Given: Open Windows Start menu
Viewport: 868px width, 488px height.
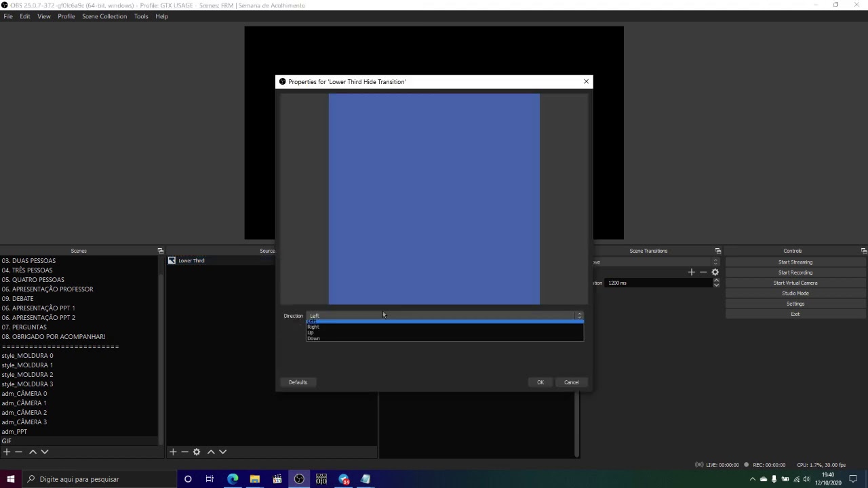Looking at the screenshot, I should [x=10, y=479].
